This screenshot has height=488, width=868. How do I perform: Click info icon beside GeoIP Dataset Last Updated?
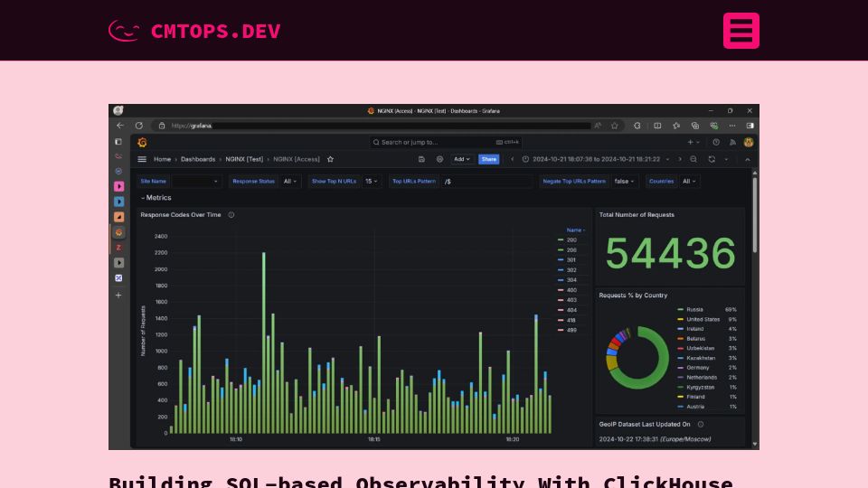pos(701,425)
